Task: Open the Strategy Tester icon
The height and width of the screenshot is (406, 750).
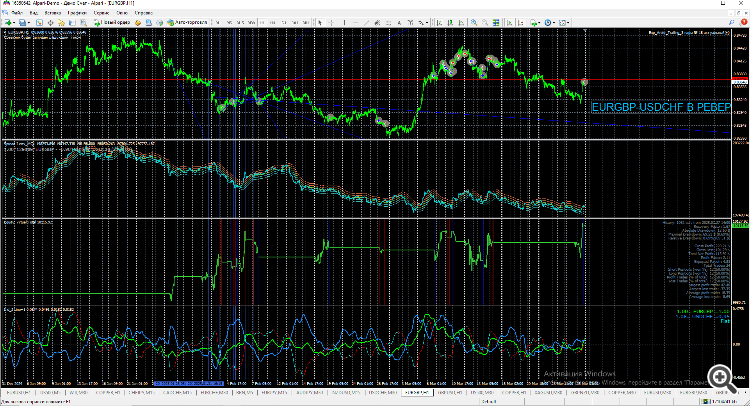Action: 83,22
